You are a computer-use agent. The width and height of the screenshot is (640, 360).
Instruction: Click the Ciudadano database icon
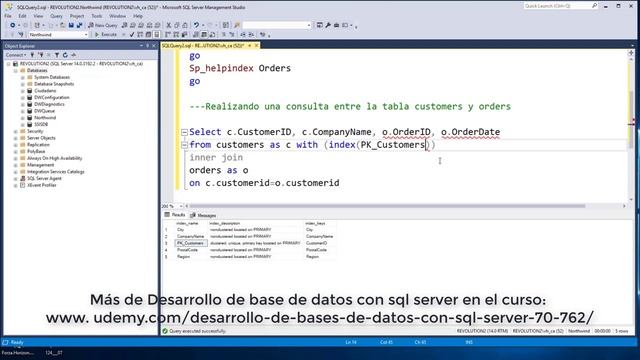click(x=29, y=91)
